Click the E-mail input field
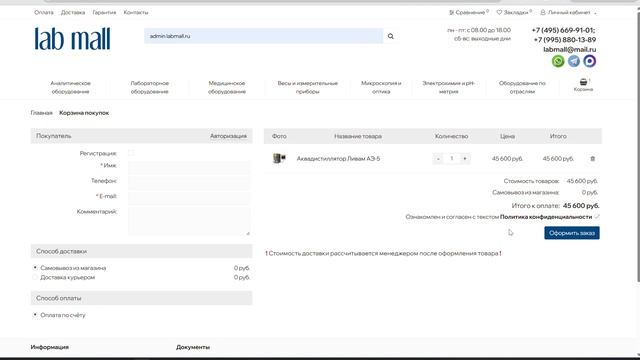This screenshot has width=640, height=360. pos(189,198)
